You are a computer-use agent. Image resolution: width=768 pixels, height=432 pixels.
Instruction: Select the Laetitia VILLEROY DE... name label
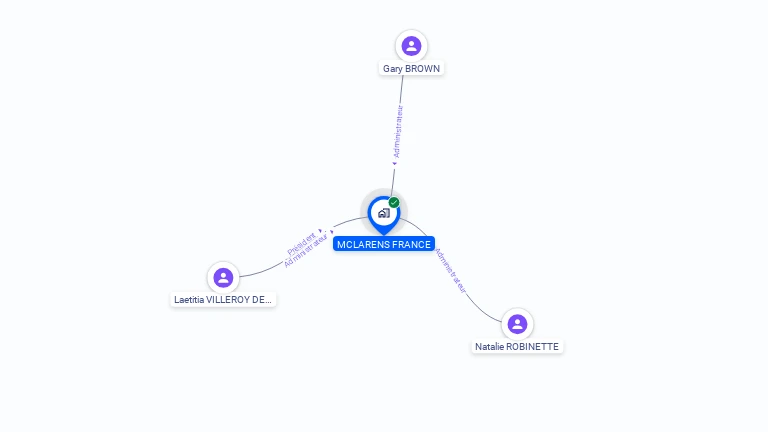coord(223,300)
